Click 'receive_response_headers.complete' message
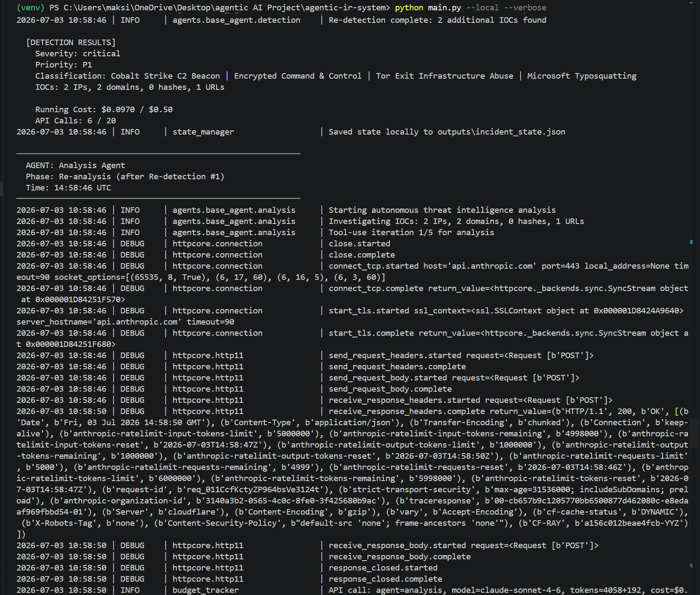The width and height of the screenshot is (700, 595). pos(407,411)
